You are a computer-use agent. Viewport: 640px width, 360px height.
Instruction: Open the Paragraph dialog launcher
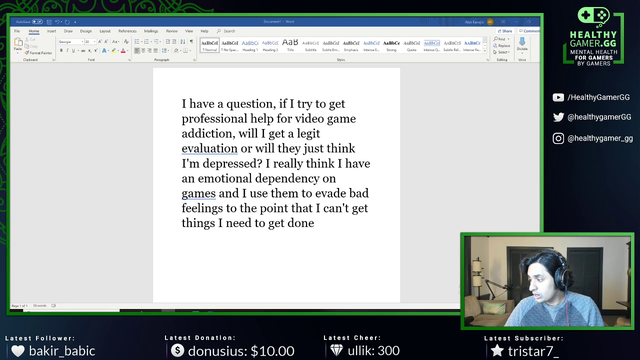click(194, 60)
